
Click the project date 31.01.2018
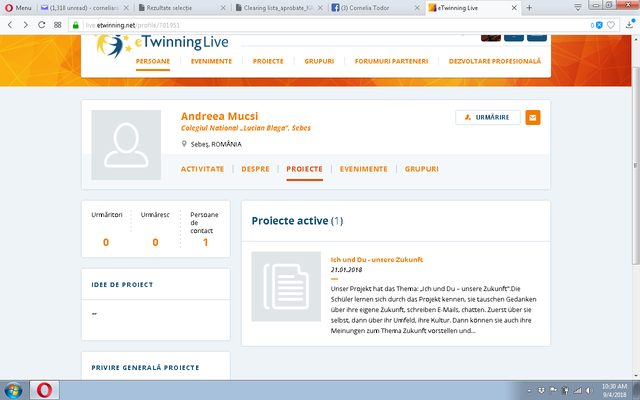pos(346,270)
